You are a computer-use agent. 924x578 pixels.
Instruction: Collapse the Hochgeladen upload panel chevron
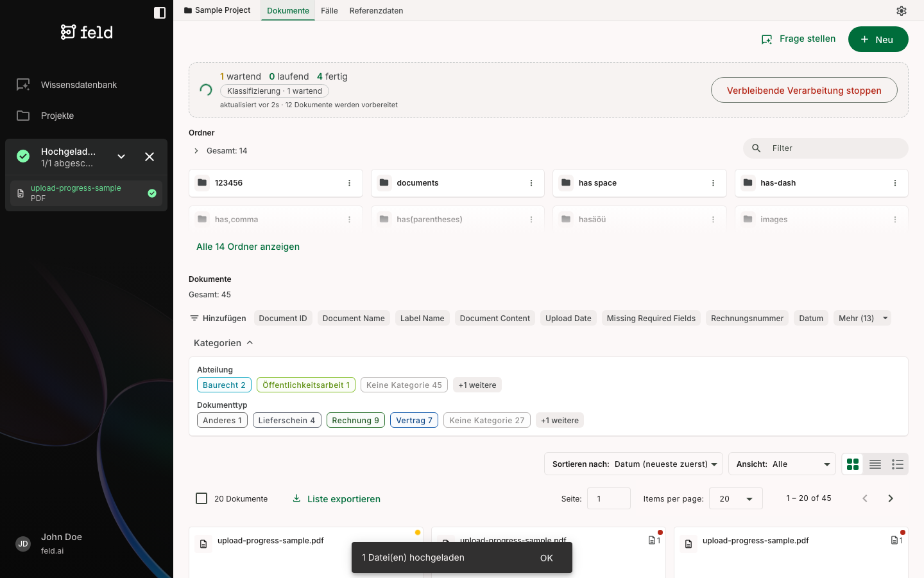point(121,157)
